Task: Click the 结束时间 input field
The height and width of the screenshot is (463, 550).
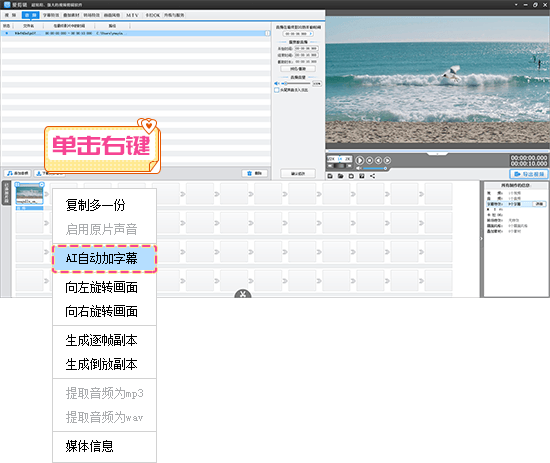Action: [306, 55]
